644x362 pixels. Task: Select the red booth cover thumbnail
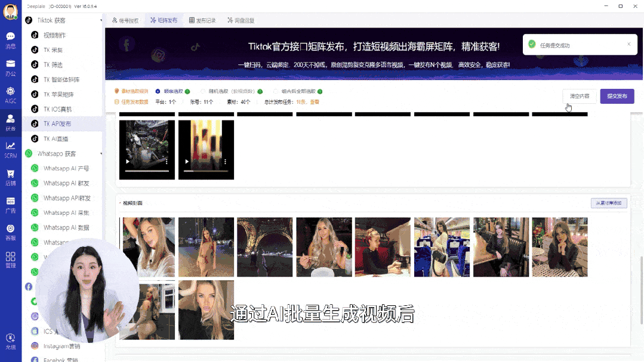383,247
